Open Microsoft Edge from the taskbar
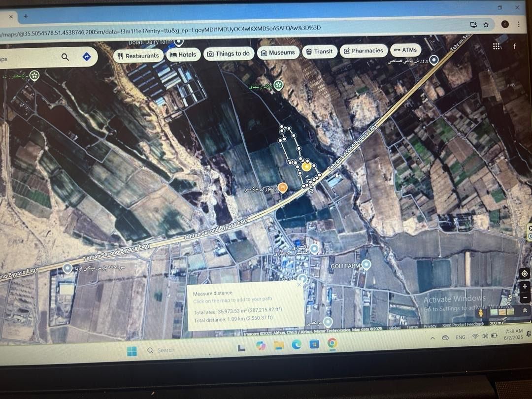This screenshot has width=532, height=399. tap(297, 344)
